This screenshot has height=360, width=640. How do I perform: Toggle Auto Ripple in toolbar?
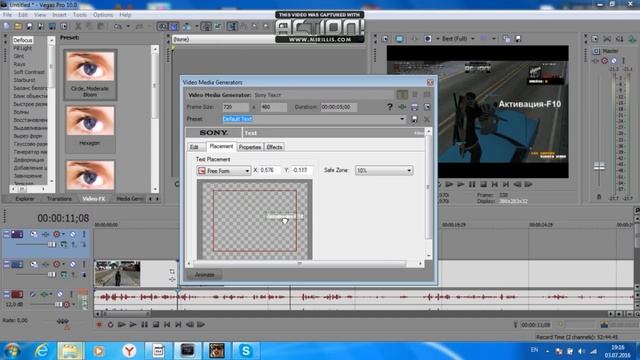pyautogui.click(x=187, y=27)
